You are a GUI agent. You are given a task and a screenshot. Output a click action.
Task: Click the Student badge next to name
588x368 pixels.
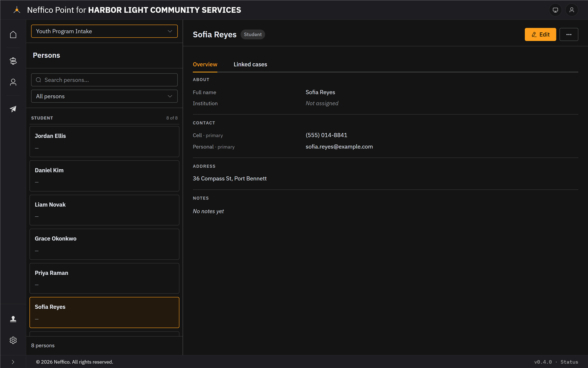pos(253,34)
